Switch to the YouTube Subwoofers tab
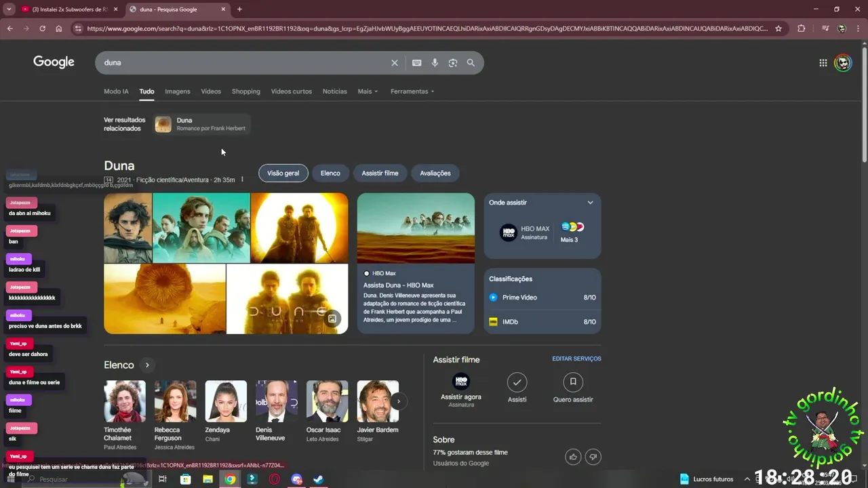Image resolution: width=868 pixels, height=488 pixels. (x=68, y=9)
